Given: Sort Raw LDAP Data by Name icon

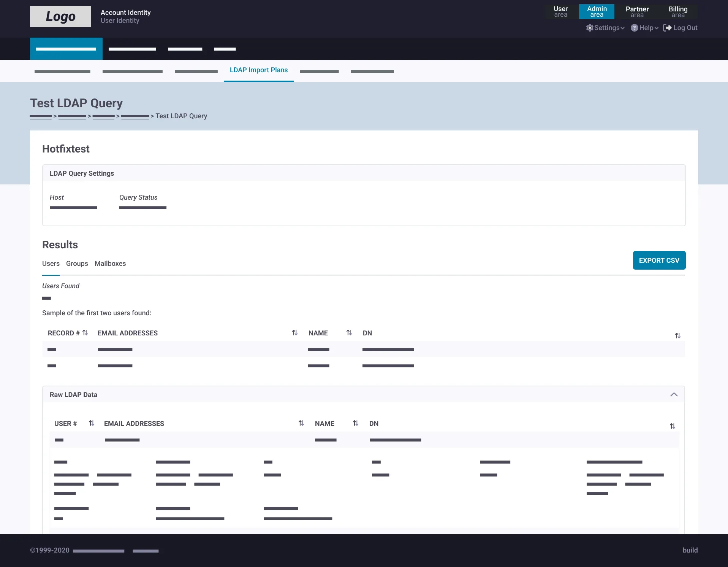Looking at the screenshot, I should pyautogui.click(x=356, y=423).
